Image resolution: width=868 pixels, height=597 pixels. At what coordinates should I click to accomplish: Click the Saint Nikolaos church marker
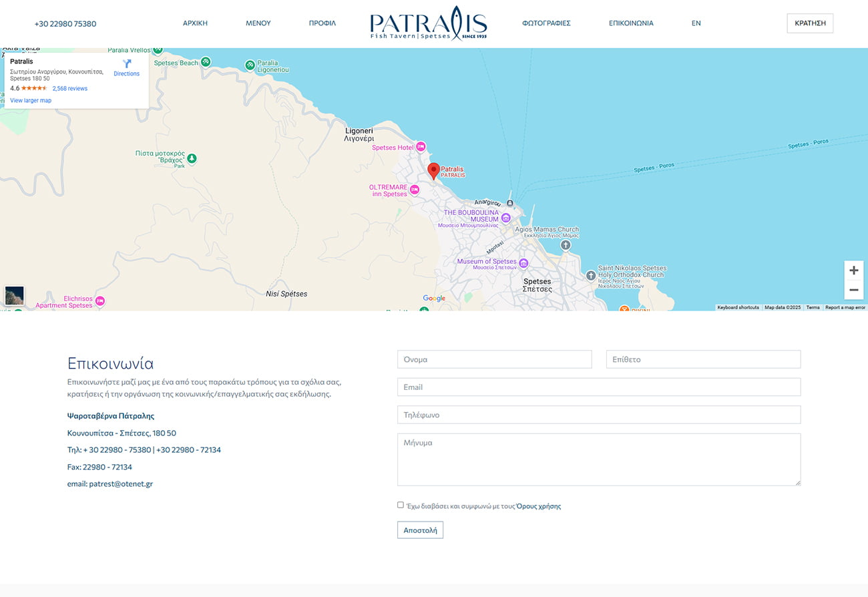[x=590, y=275]
